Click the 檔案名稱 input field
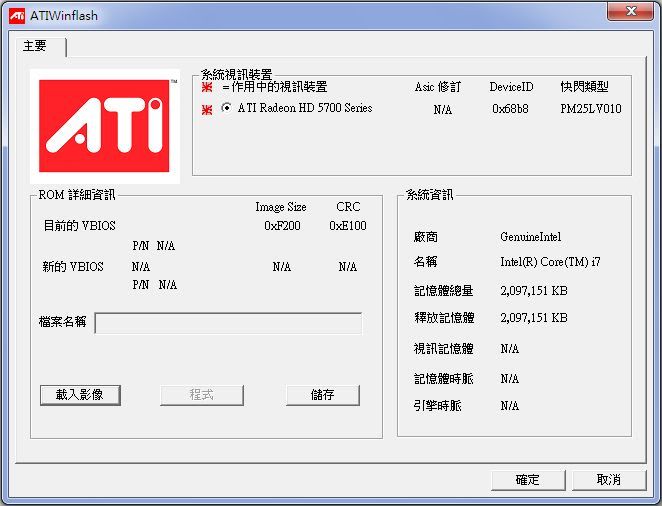 coord(228,323)
